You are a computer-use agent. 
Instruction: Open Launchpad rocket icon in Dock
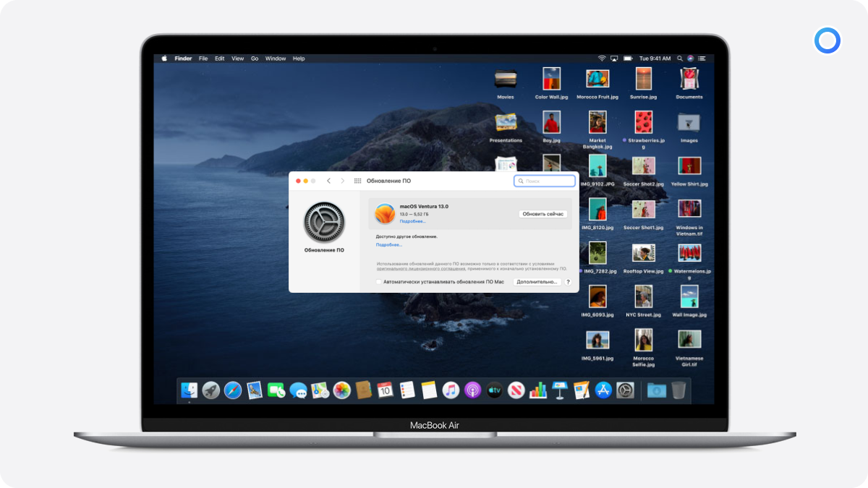click(x=211, y=390)
